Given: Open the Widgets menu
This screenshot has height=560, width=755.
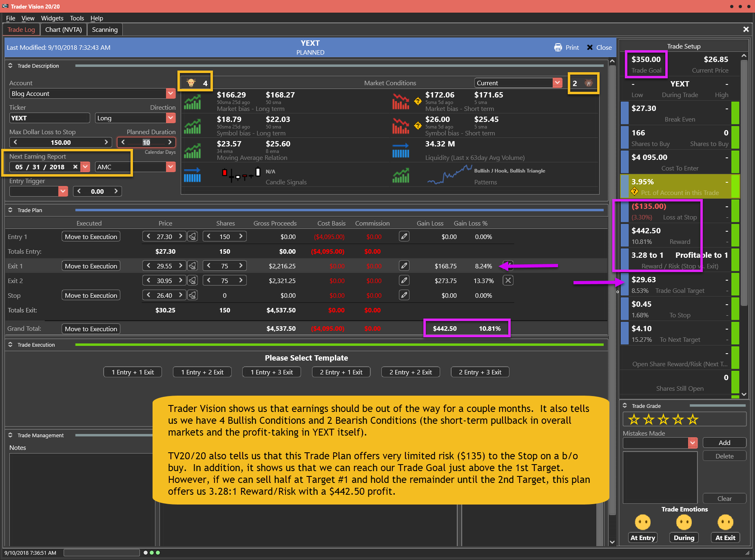Looking at the screenshot, I should coord(52,18).
